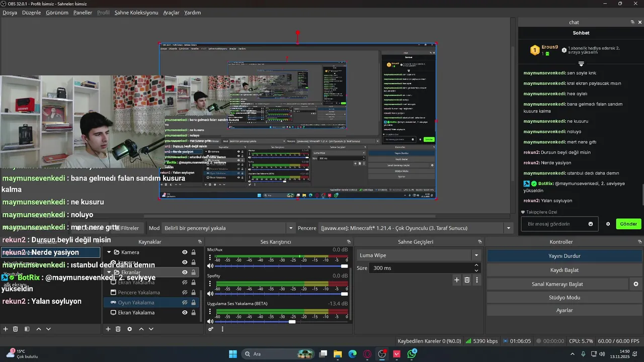The height and width of the screenshot is (362, 644).
Task: Show the Pencere Yakalama source
Action: tap(185, 293)
